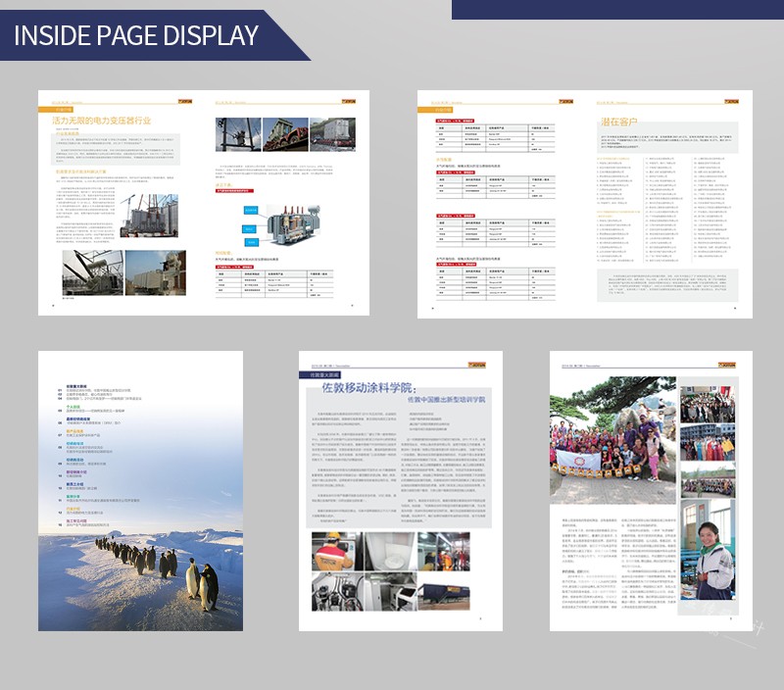Select the table under the transformer diagram
Image resolution: width=784 pixels, height=690 pixels.
tap(279, 277)
